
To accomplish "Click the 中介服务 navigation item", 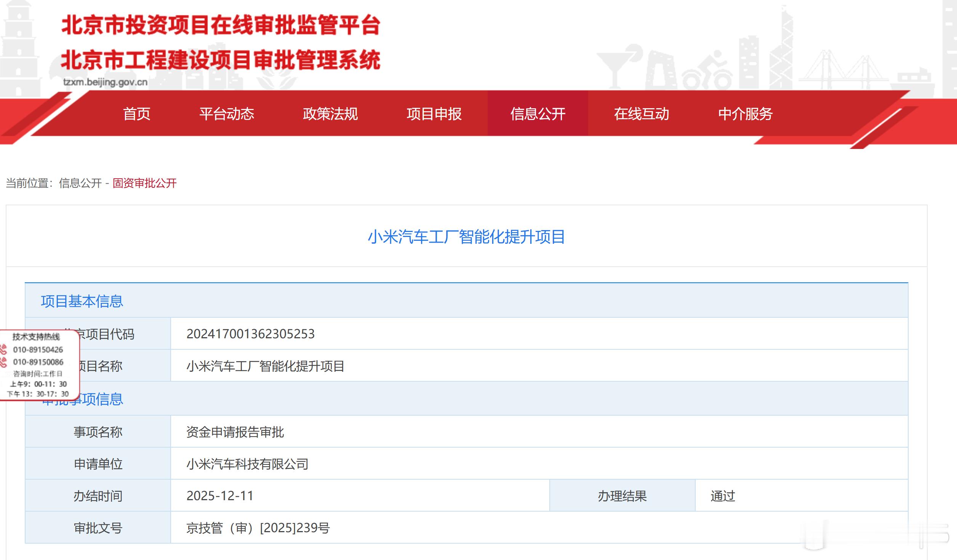I will tap(745, 114).
